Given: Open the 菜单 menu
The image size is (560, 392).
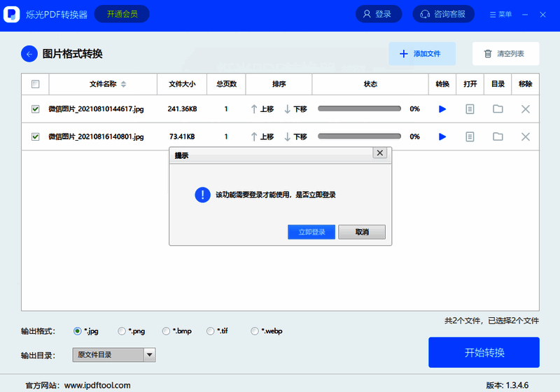Looking at the screenshot, I should click(500, 14).
